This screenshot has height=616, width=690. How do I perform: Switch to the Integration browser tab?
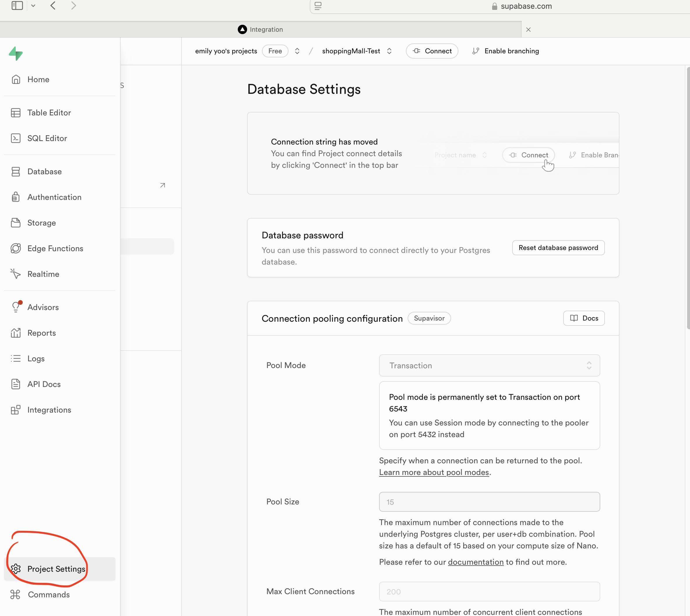click(x=260, y=29)
